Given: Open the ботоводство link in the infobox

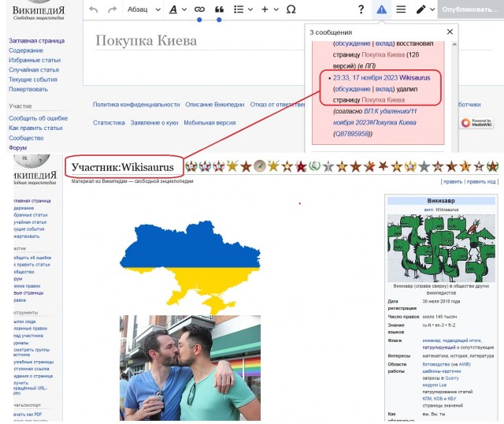Looking at the screenshot, I should click(x=435, y=364).
